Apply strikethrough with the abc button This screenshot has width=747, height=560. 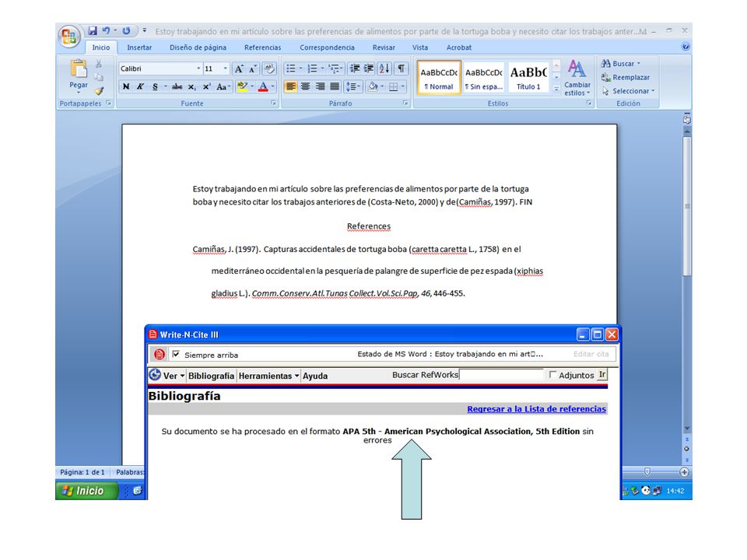[x=177, y=86]
